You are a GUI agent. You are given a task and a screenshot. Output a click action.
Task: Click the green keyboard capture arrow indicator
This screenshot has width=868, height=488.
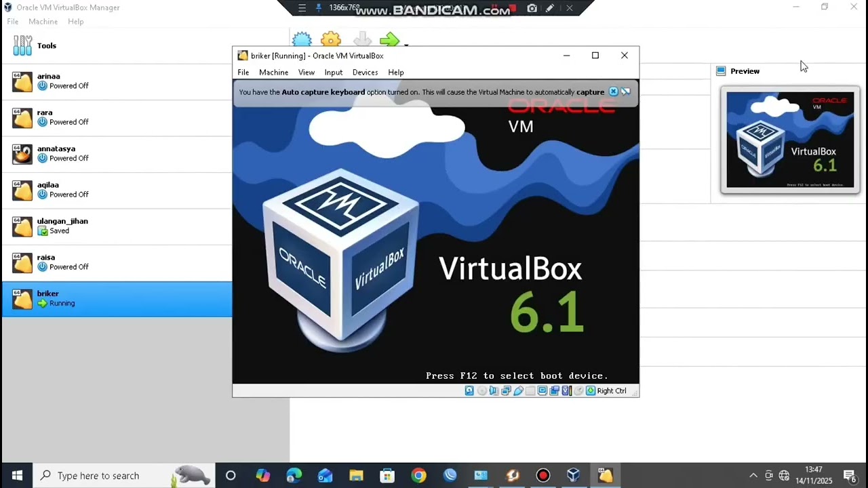(591, 390)
